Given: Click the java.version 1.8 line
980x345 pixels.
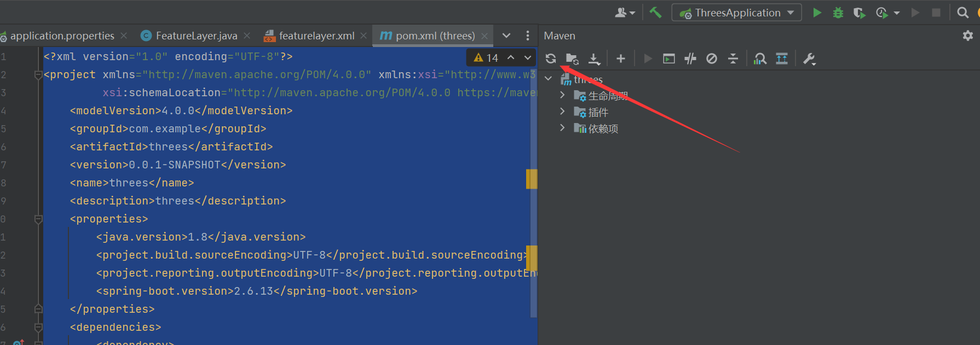Looking at the screenshot, I should click(x=201, y=237).
